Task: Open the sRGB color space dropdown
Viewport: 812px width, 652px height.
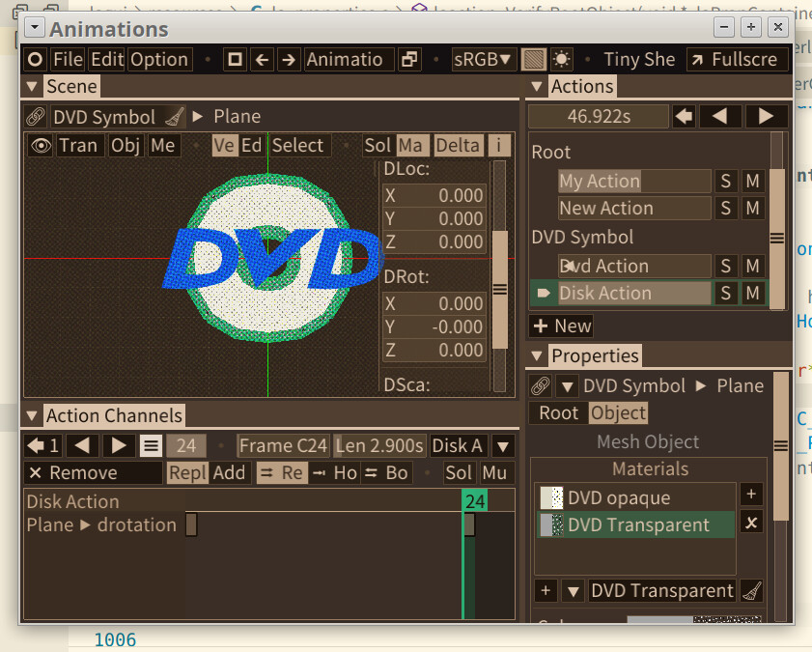Action: (x=482, y=60)
